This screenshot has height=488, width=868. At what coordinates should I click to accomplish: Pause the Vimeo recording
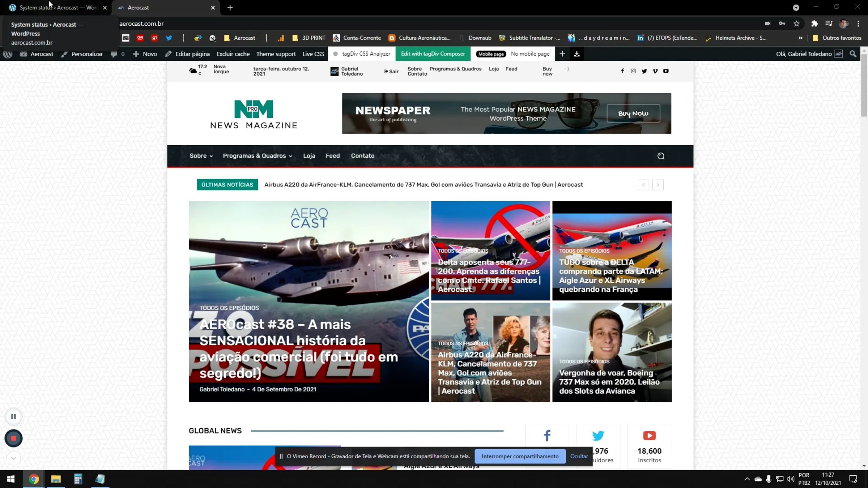coord(13,417)
